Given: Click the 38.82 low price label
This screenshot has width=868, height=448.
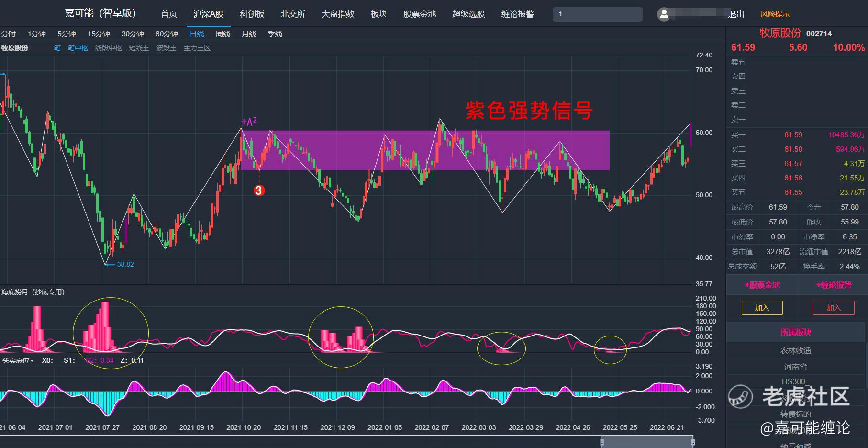Looking at the screenshot, I should pyautogui.click(x=125, y=264).
